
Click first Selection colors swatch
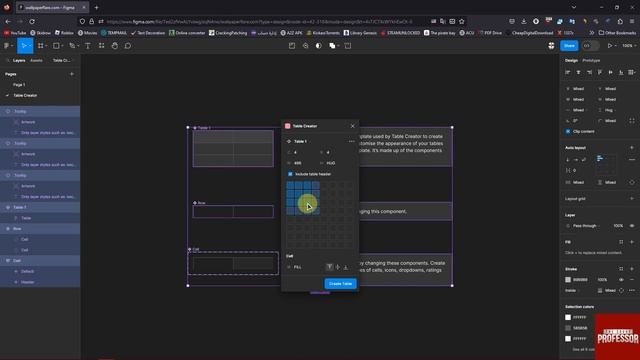tap(568, 317)
